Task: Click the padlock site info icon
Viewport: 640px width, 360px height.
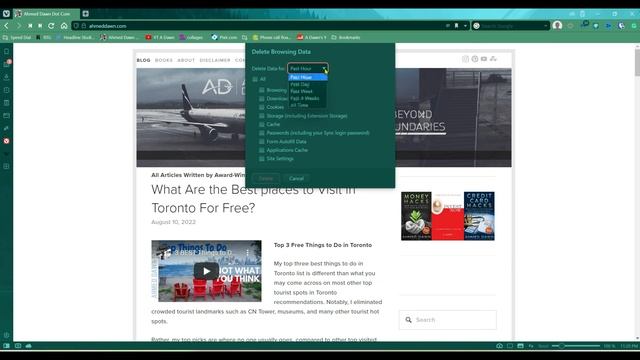Action: click(84, 26)
